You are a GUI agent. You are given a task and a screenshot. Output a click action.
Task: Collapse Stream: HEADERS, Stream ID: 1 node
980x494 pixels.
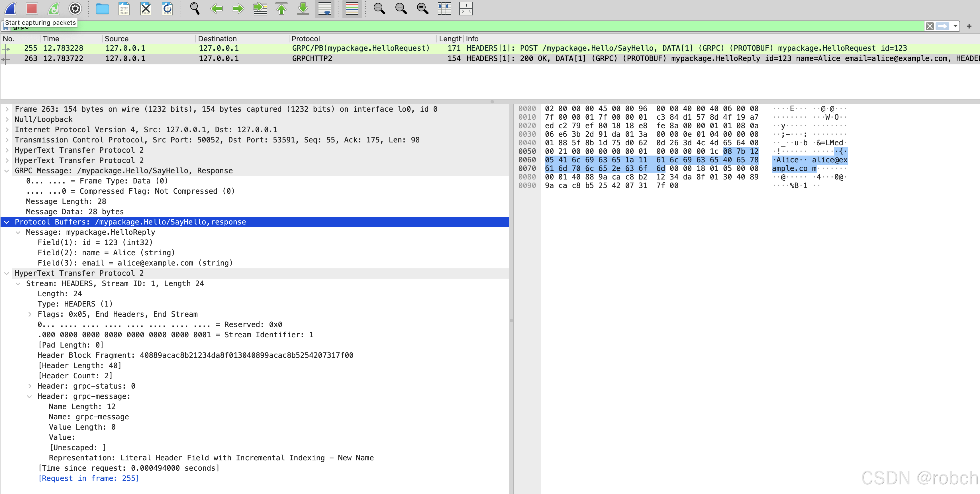tap(18, 283)
